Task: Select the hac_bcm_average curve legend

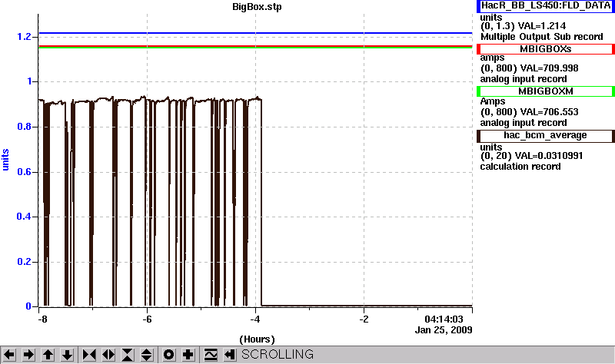Action: tap(546, 136)
